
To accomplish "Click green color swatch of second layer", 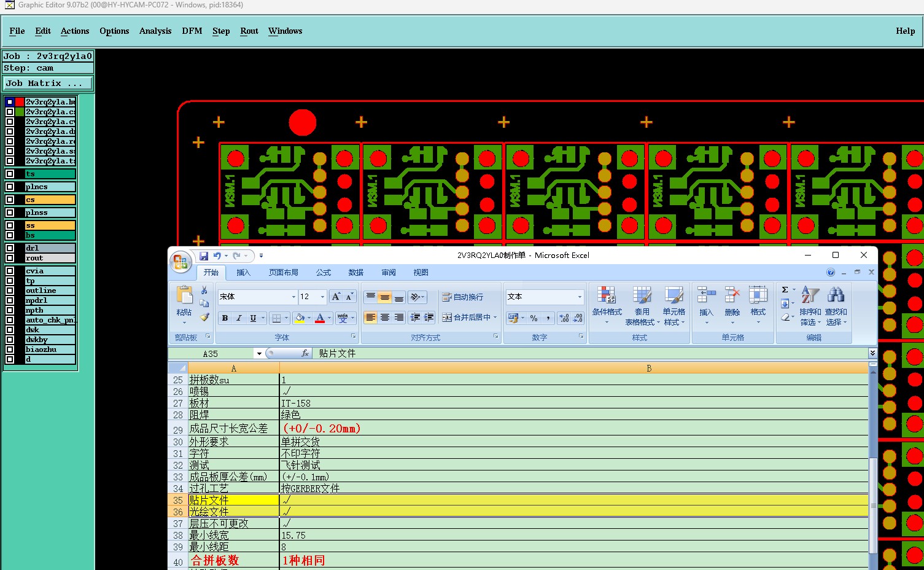I will (x=20, y=112).
